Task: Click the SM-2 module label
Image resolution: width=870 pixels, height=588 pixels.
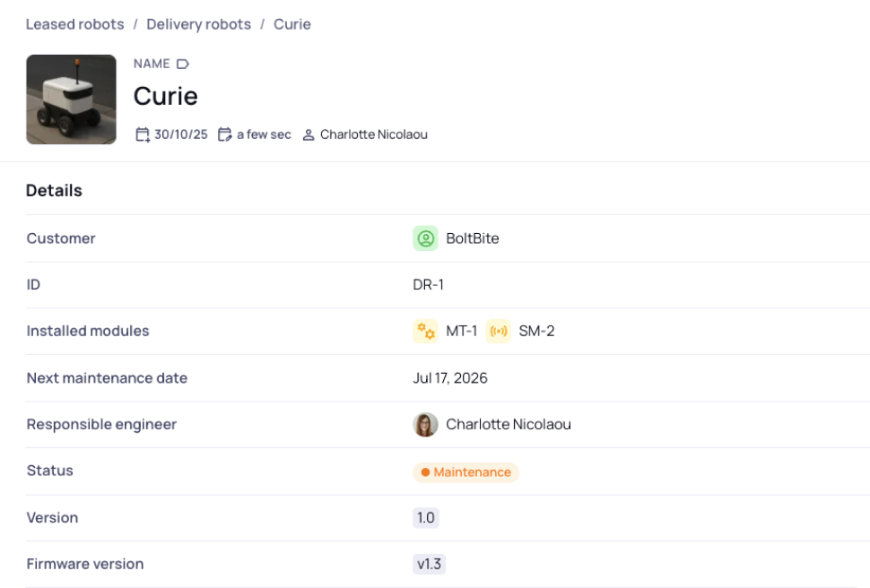Action: pyautogui.click(x=536, y=332)
